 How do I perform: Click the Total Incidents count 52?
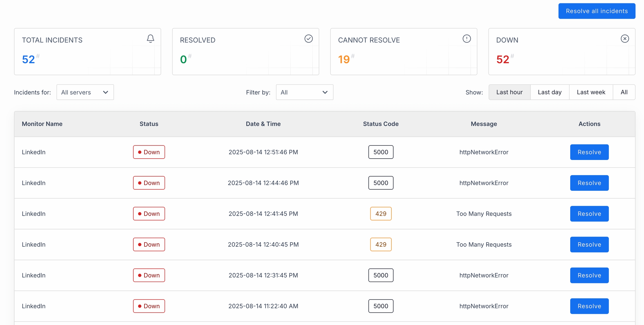tap(29, 60)
